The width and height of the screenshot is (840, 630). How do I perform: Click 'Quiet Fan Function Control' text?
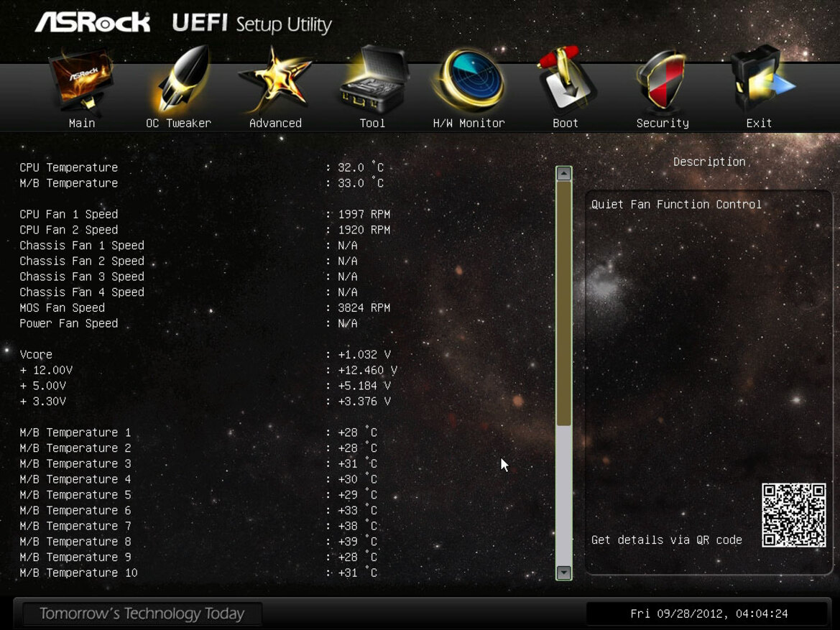tap(676, 205)
